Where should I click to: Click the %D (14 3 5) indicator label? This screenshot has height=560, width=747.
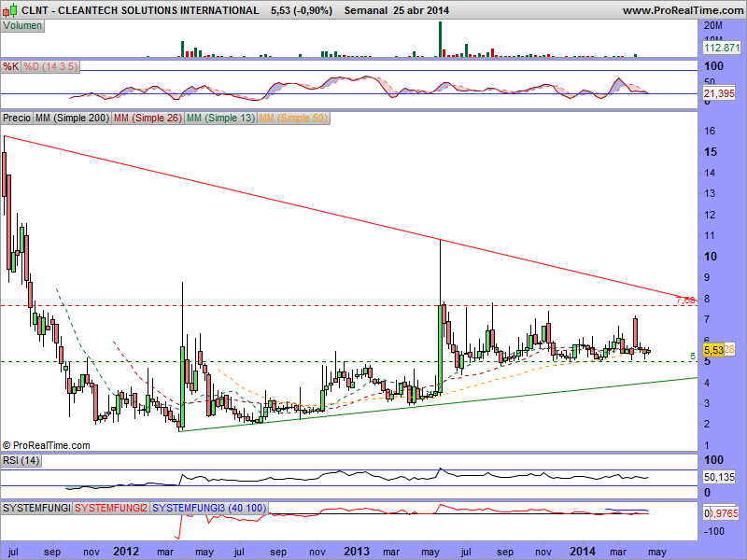pos(50,66)
